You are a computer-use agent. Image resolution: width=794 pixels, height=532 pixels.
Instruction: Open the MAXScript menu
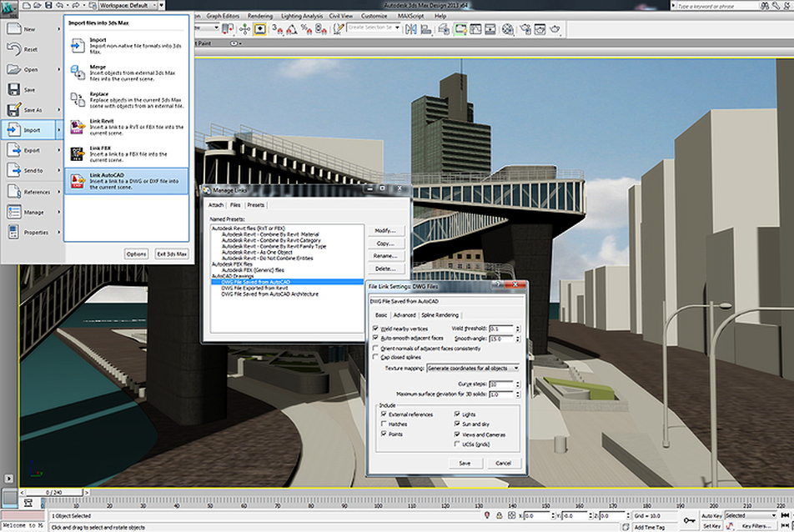410,16
